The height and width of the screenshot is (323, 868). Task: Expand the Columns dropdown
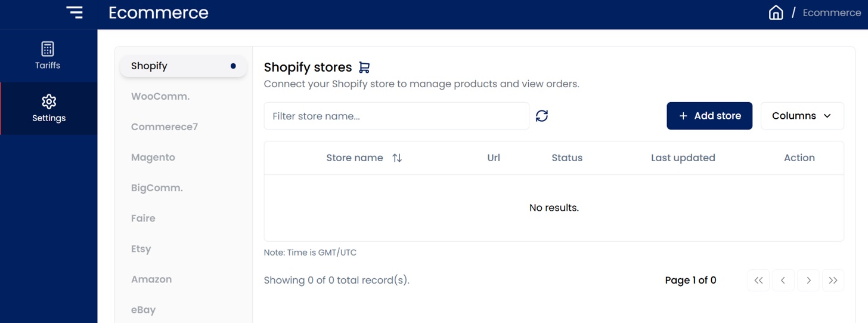[802, 116]
